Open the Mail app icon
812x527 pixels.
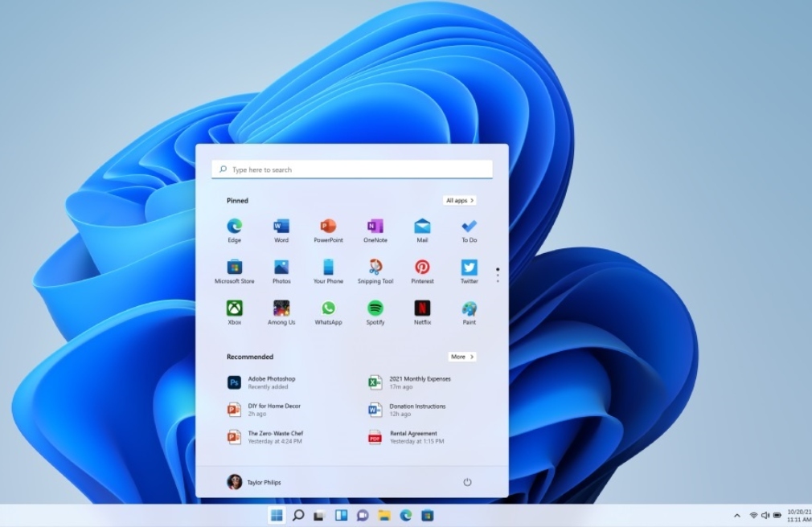[x=422, y=231]
